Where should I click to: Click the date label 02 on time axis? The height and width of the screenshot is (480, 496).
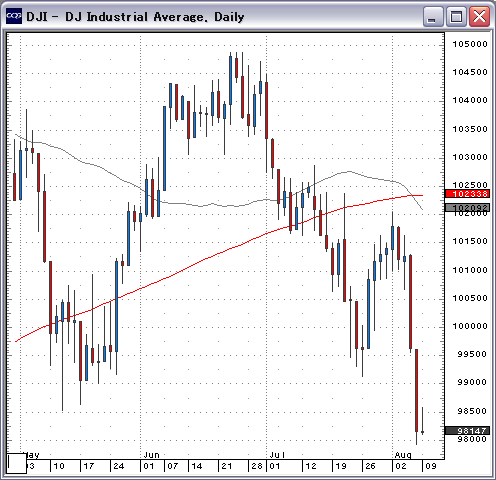click(x=401, y=466)
